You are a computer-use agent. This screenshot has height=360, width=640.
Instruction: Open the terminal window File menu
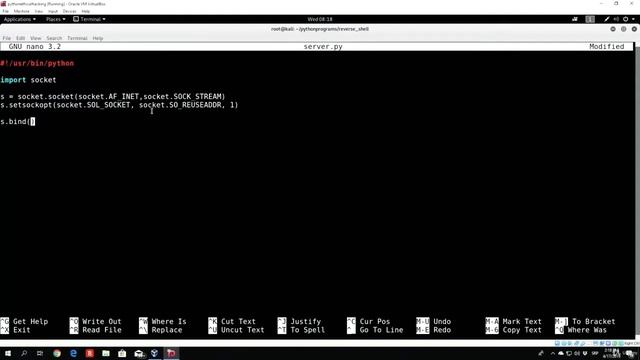pos(7,38)
